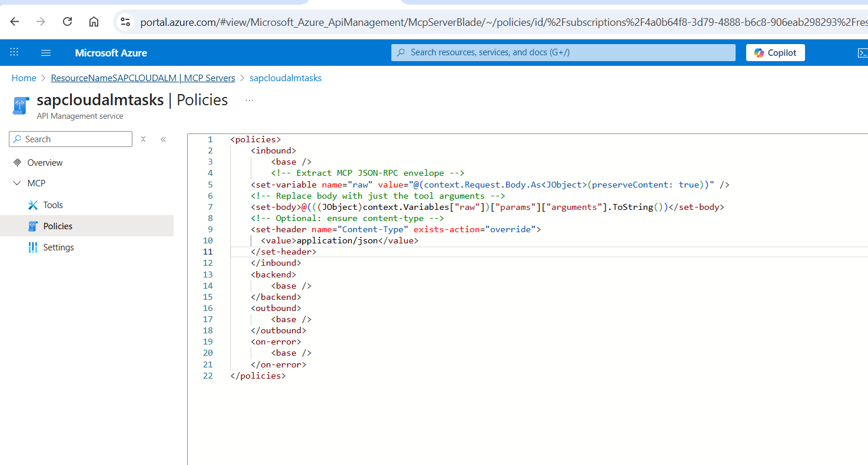Click the 'Extract MCP JSON-RPC envelope' comment
The height and width of the screenshot is (465, 868).
[368, 173]
